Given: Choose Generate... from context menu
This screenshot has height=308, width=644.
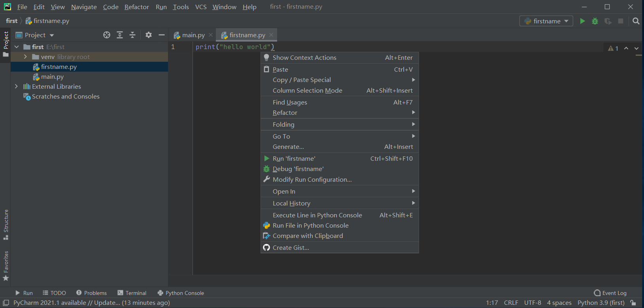Looking at the screenshot, I should coord(340,147).
